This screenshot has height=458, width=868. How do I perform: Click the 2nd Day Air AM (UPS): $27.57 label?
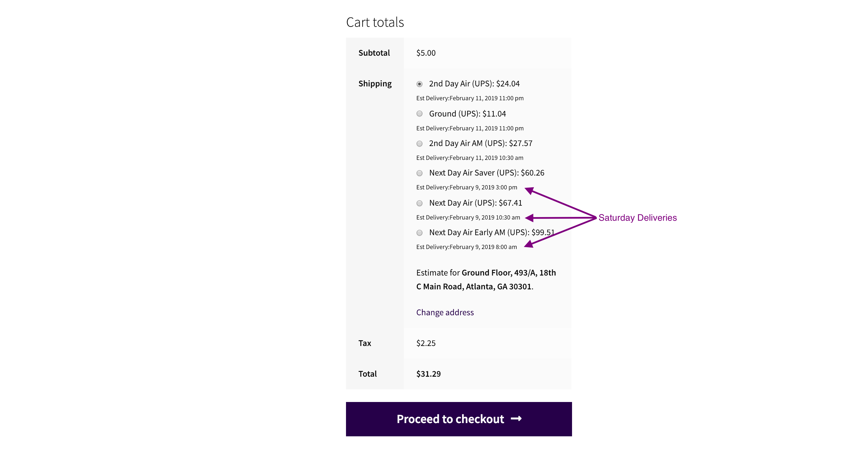pyautogui.click(x=480, y=143)
